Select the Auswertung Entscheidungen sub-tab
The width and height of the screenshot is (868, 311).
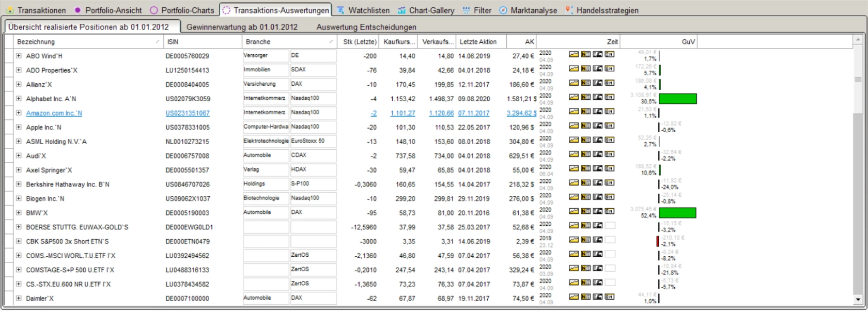pos(366,27)
